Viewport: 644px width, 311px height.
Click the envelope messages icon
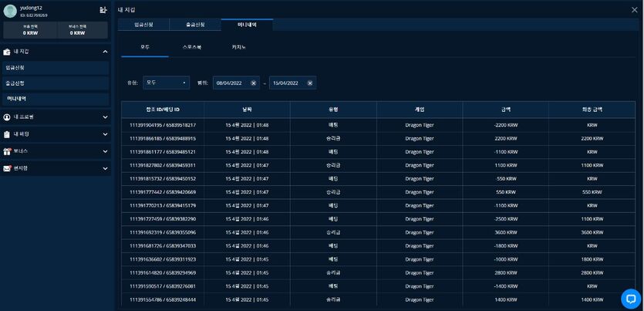pos(7,168)
